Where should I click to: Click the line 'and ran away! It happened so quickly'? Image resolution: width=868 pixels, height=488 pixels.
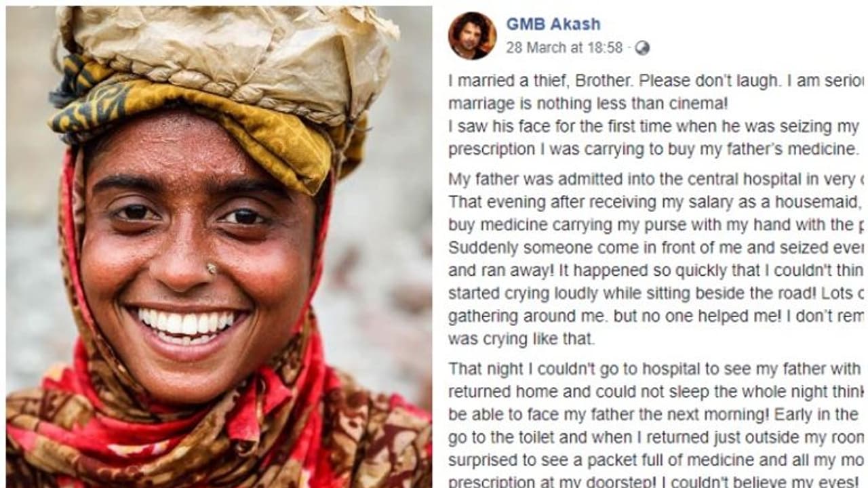651,271
